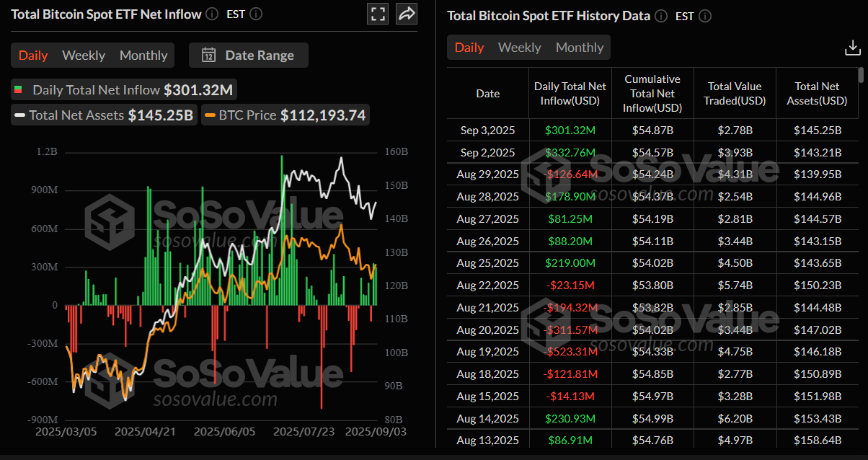Switch the chart panel to Weekly
The image size is (868, 460).
(x=84, y=56)
